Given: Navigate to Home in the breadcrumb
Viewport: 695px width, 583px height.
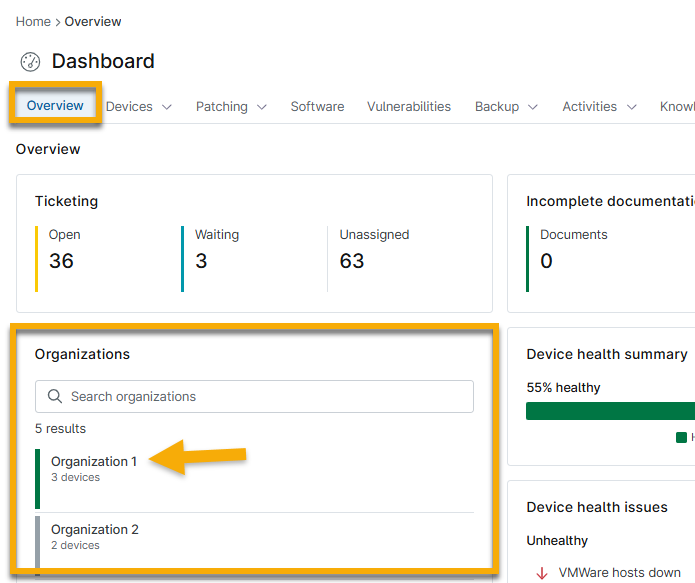Looking at the screenshot, I should point(33,21).
